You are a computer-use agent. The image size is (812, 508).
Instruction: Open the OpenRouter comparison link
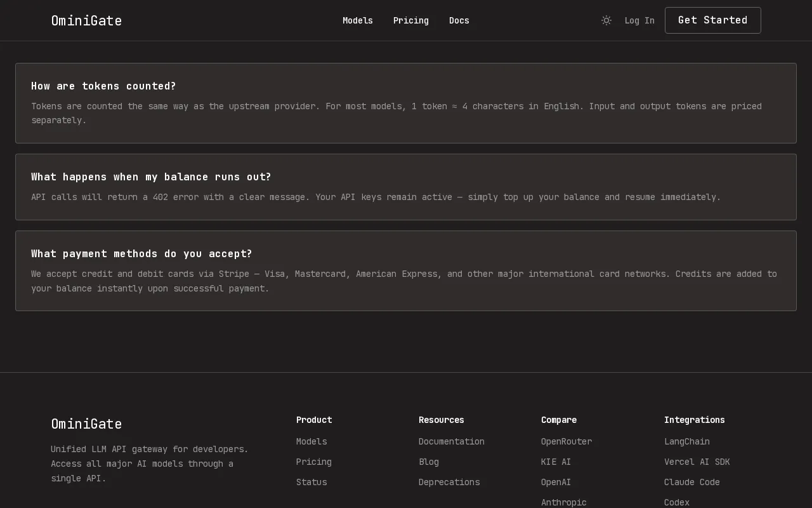click(566, 441)
